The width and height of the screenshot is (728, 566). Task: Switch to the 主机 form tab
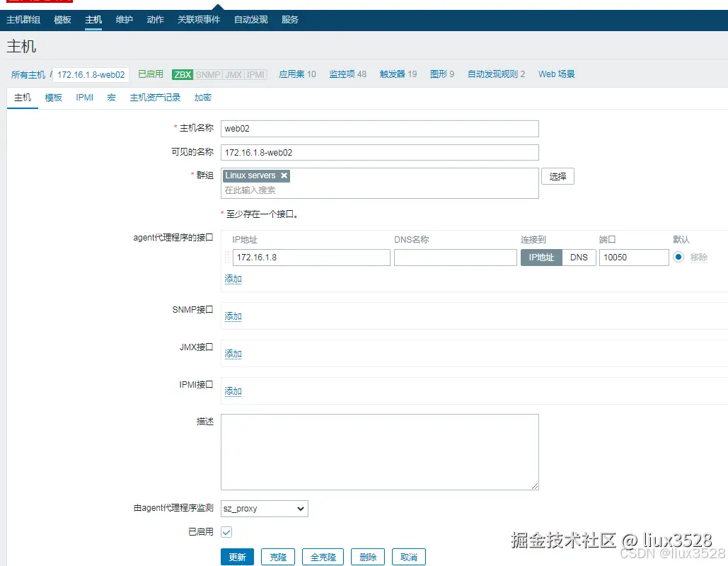[x=23, y=98]
